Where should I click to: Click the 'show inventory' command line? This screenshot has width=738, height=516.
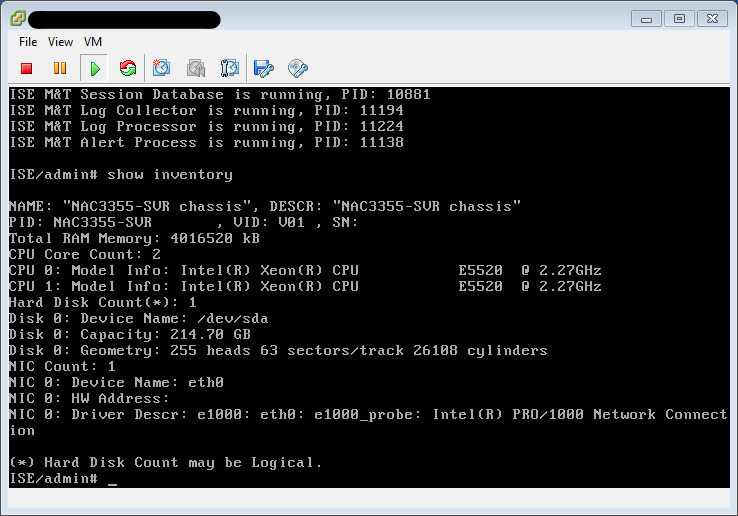pyautogui.click(x=121, y=175)
